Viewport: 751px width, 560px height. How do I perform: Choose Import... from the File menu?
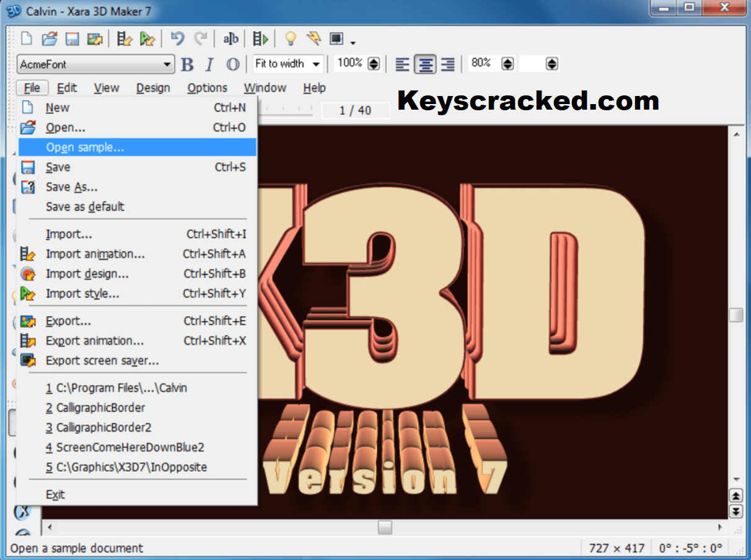pos(137,234)
